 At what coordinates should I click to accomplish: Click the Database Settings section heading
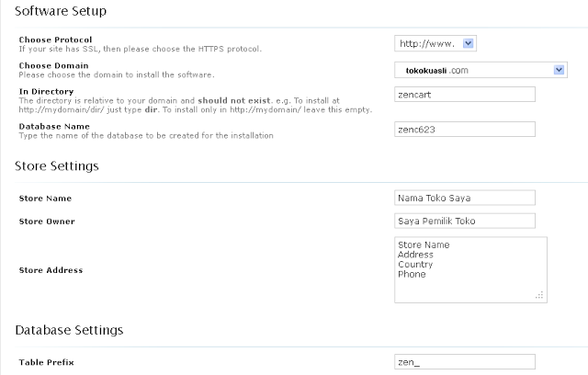tap(70, 329)
